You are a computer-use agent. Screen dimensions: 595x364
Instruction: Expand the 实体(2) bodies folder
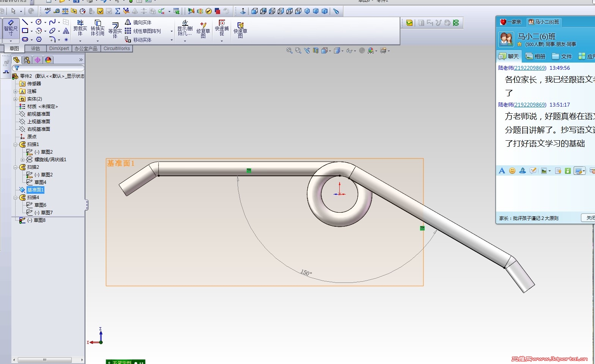(16, 99)
